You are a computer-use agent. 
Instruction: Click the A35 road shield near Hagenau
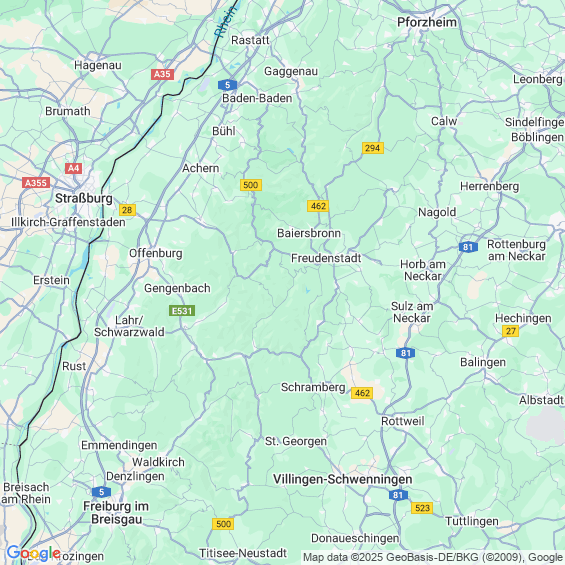tap(162, 74)
